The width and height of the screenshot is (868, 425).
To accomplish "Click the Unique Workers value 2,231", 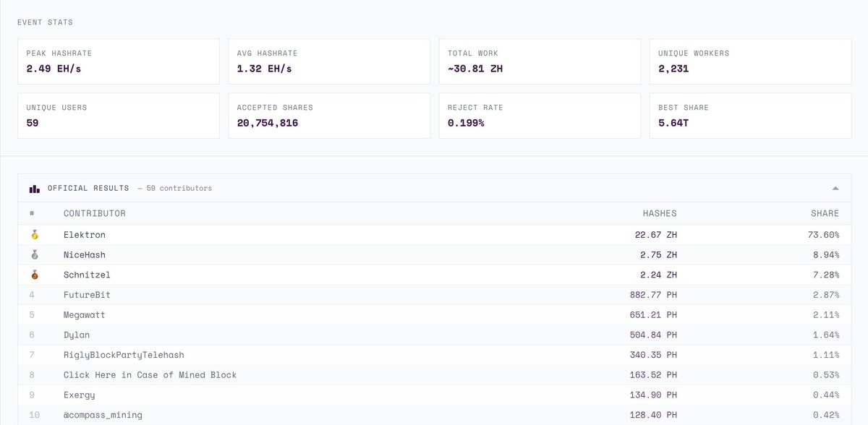I will tap(673, 69).
